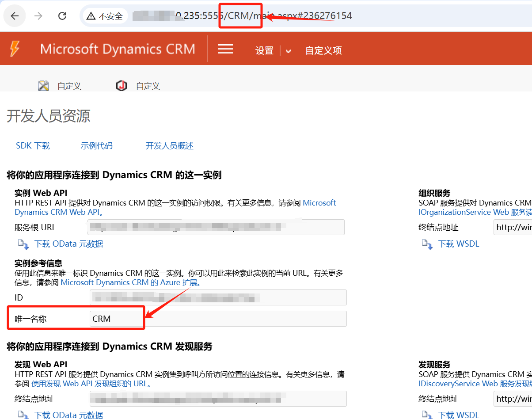Click download icon under 实例 Web API
Screen dimensions: 532x419
23,244
